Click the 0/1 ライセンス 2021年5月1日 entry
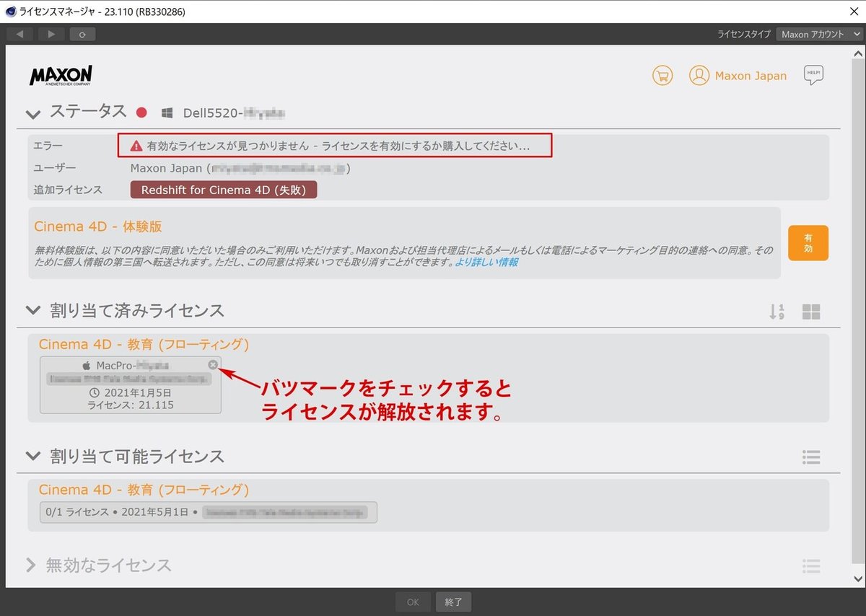The width and height of the screenshot is (866, 616). click(209, 512)
